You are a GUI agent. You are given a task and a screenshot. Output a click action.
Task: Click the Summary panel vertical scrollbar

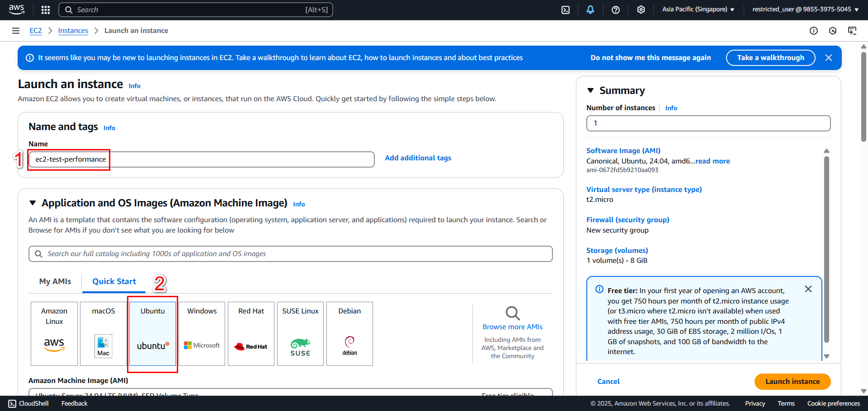pos(826,250)
